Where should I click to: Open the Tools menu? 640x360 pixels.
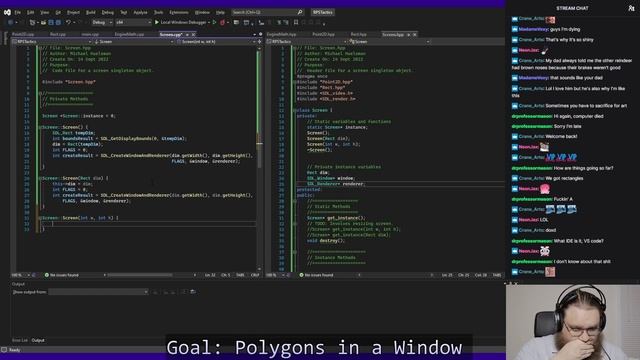[158, 12]
